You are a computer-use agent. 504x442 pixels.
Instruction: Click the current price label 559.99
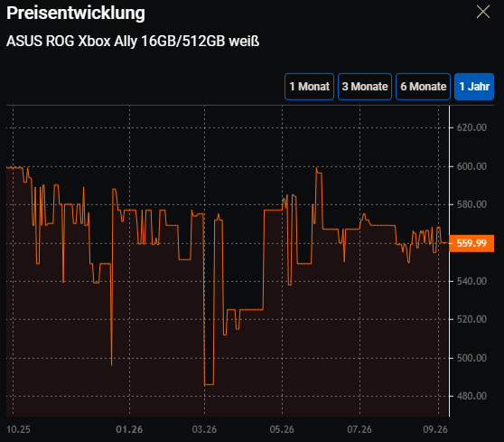[471, 243]
